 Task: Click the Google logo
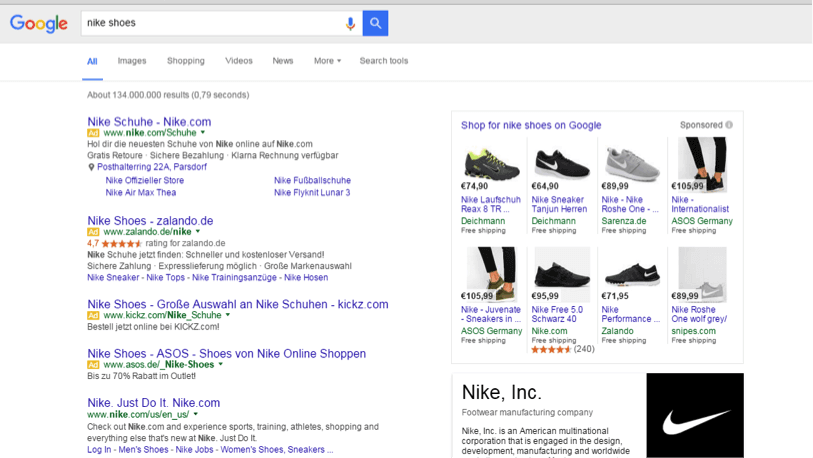(x=39, y=23)
